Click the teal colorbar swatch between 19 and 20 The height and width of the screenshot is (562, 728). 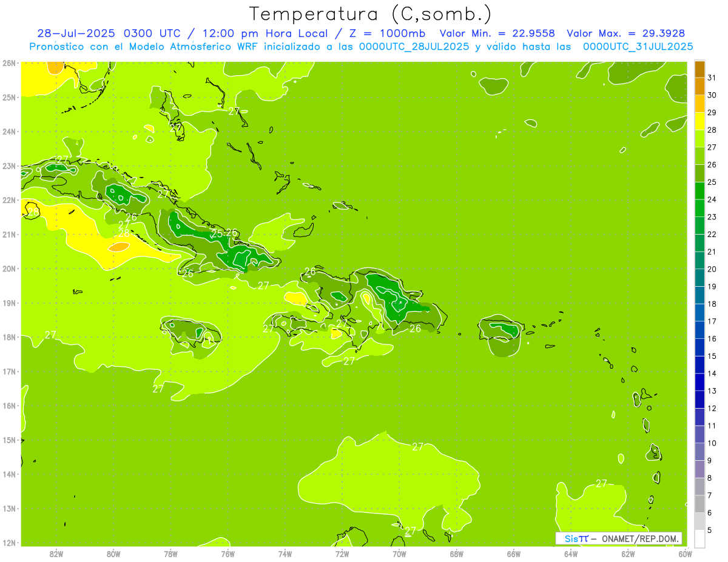(x=700, y=278)
